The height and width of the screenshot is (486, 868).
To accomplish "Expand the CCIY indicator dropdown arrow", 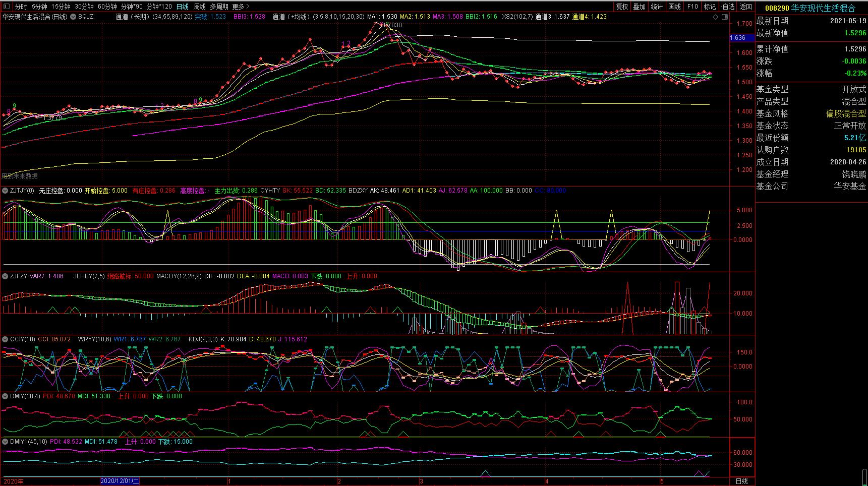I will 6,339.
